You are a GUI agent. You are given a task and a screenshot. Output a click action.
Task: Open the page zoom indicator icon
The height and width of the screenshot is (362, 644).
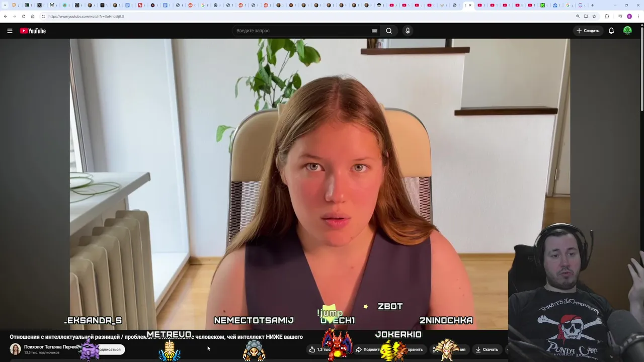(x=578, y=16)
